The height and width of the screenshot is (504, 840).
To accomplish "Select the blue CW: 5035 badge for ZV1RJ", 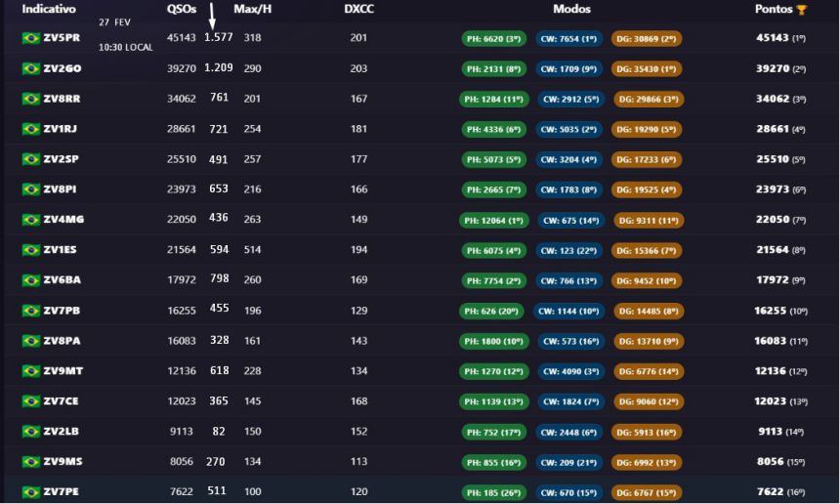I will pos(568,130).
